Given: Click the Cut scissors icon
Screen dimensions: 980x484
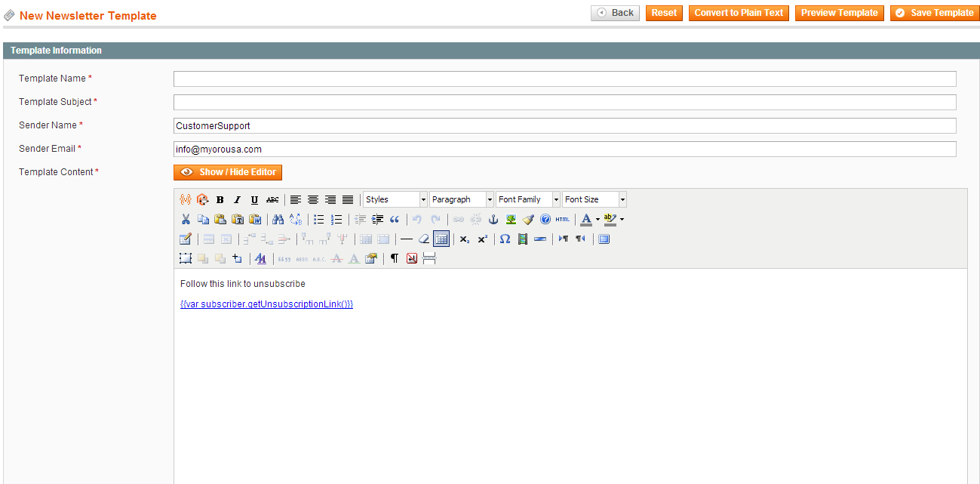Looking at the screenshot, I should click(186, 220).
